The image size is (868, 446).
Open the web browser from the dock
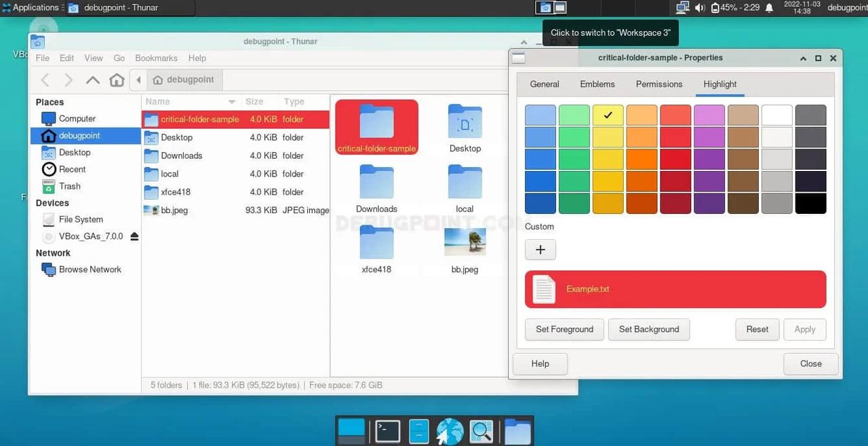click(450, 431)
